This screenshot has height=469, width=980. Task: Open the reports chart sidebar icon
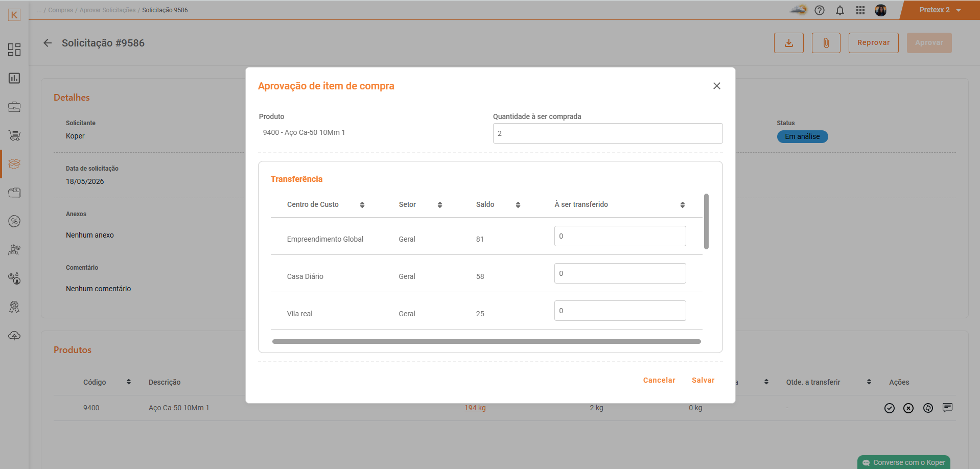tap(14, 78)
